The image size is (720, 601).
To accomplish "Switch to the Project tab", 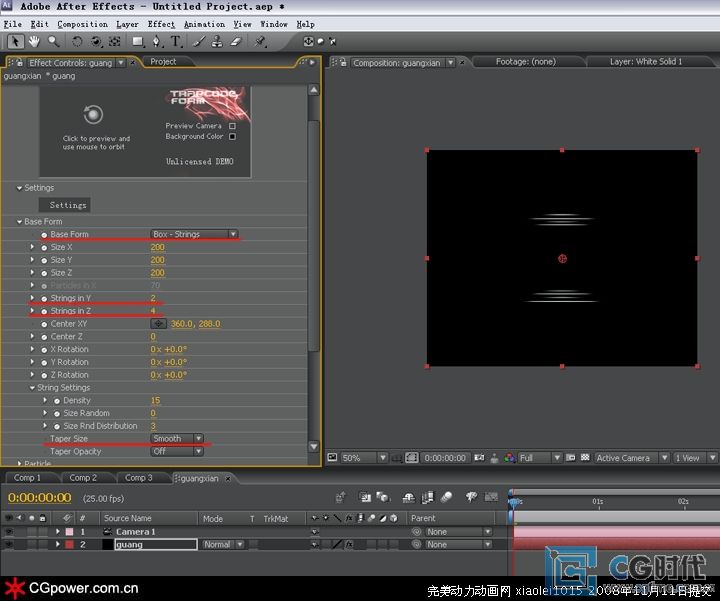I will click(163, 62).
